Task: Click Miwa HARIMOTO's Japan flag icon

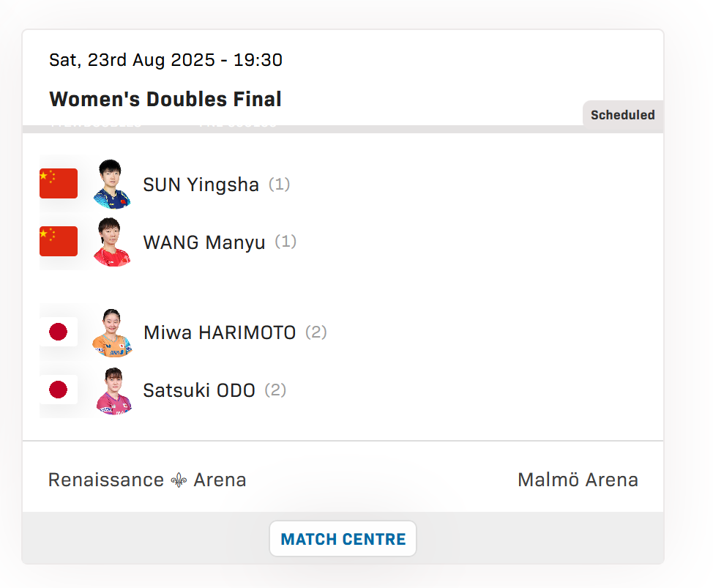Action: tap(59, 332)
